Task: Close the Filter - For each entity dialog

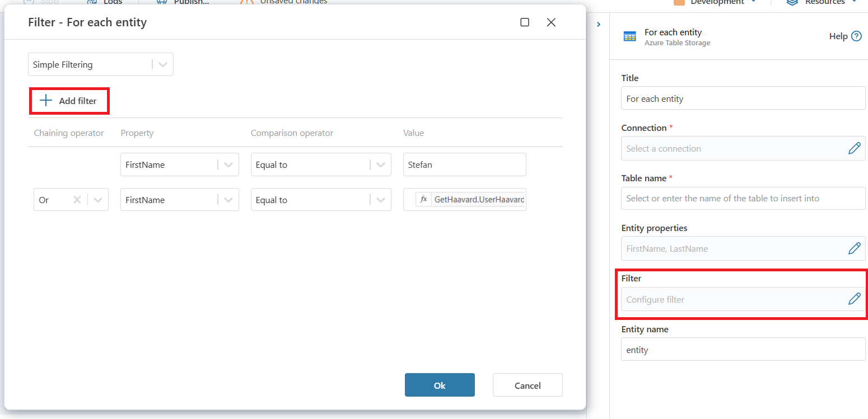Action: point(551,22)
